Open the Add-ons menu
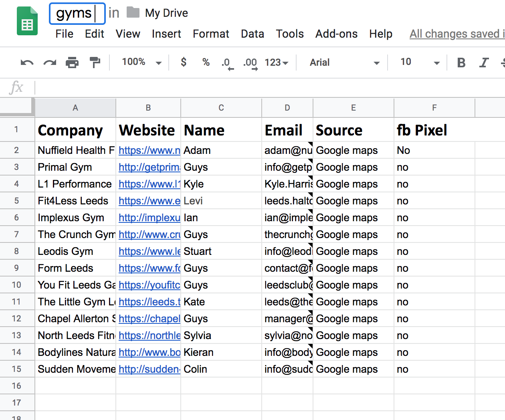Viewport: 505px width, 420px height. [336, 34]
